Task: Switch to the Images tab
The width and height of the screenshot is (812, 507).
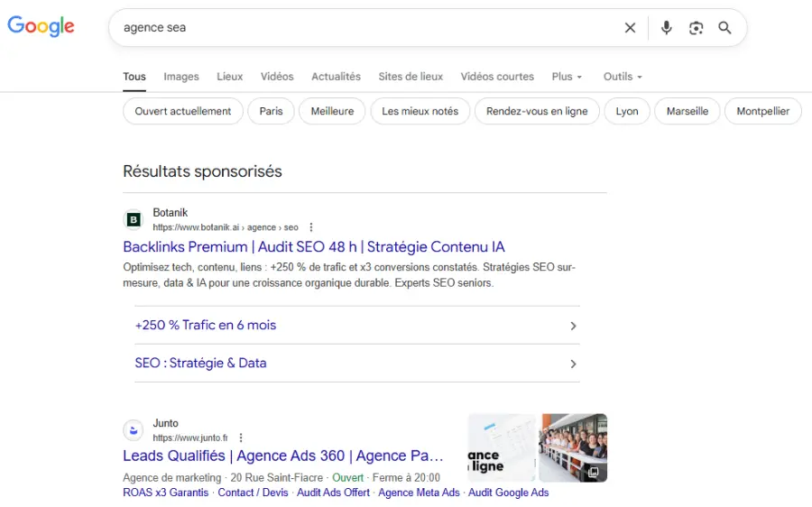Action: pyautogui.click(x=181, y=77)
